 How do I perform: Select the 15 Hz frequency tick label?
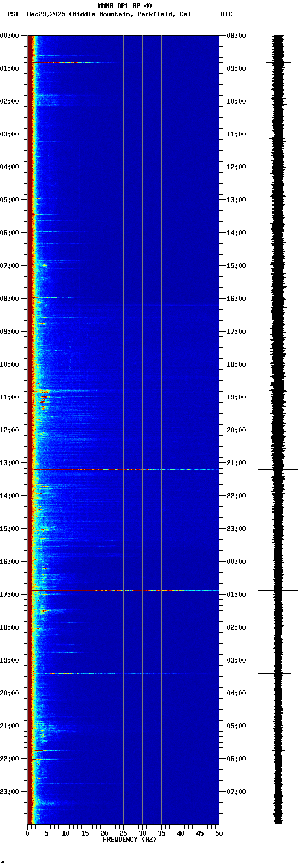(85, 833)
